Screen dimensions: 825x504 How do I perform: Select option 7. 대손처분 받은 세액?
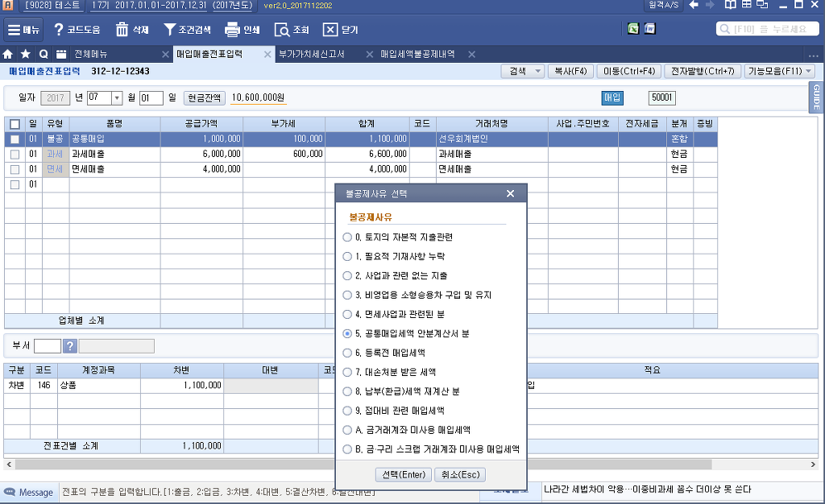click(347, 372)
